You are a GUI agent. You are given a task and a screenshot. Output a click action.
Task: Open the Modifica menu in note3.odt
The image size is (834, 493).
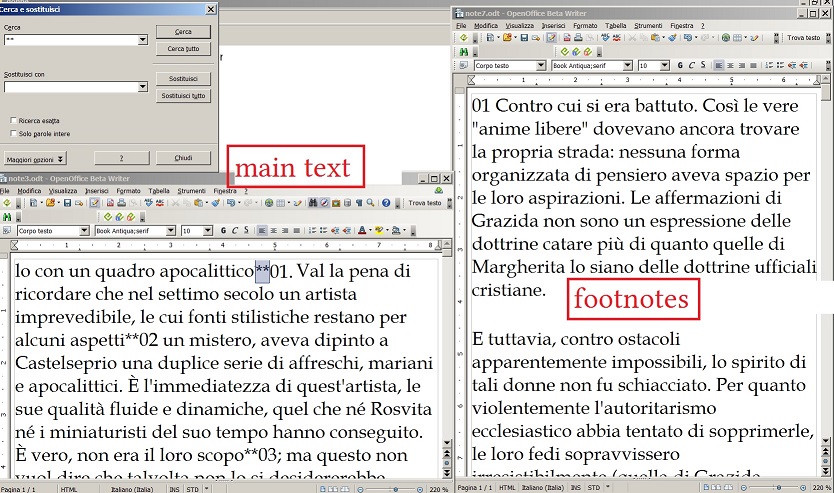(29, 190)
